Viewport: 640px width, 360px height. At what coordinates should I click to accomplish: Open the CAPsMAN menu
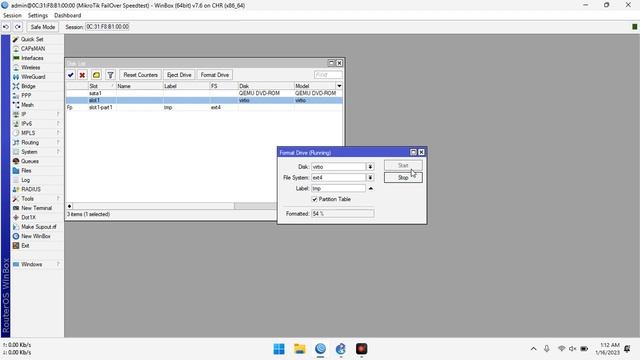coord(33,49)
